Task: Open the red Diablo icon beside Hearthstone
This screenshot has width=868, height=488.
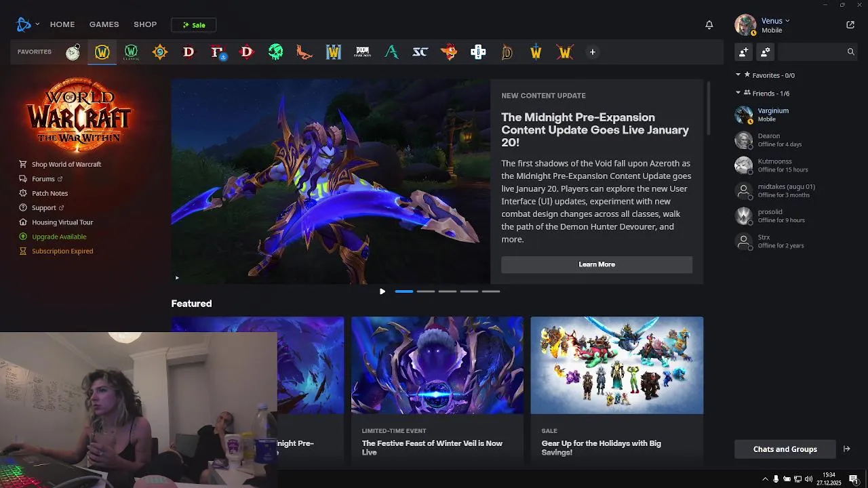Action: pos(189,52)
